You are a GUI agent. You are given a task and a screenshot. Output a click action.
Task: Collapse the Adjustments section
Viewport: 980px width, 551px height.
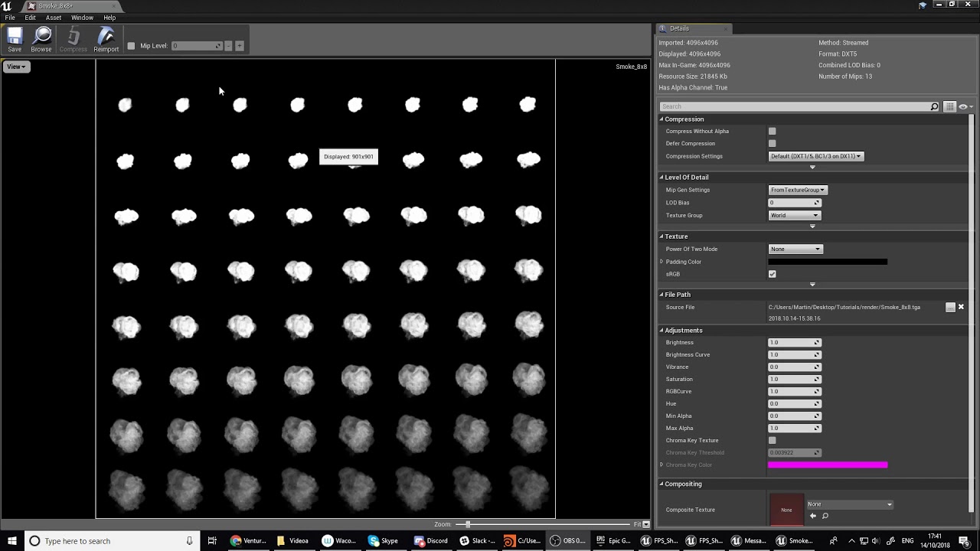tap(661, 331)
